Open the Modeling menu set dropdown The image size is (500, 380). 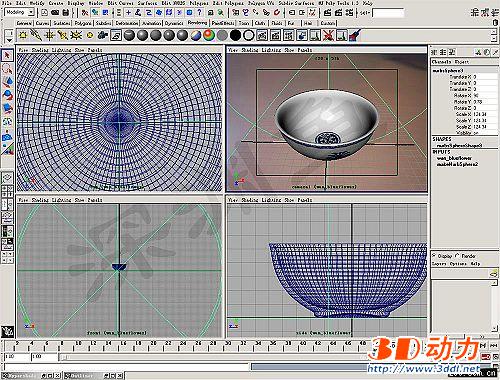click(31, 13)
